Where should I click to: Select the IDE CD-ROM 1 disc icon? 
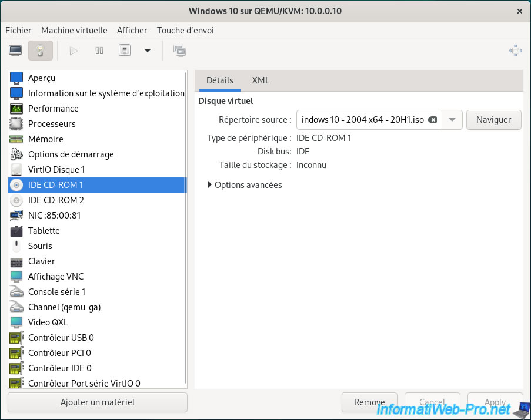(16, 185)
